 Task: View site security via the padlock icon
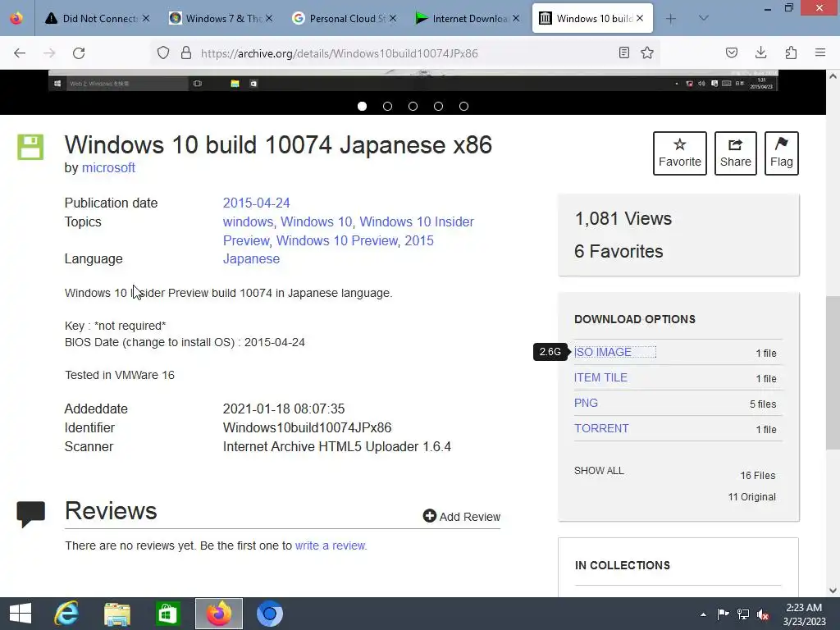coord(186,52)
